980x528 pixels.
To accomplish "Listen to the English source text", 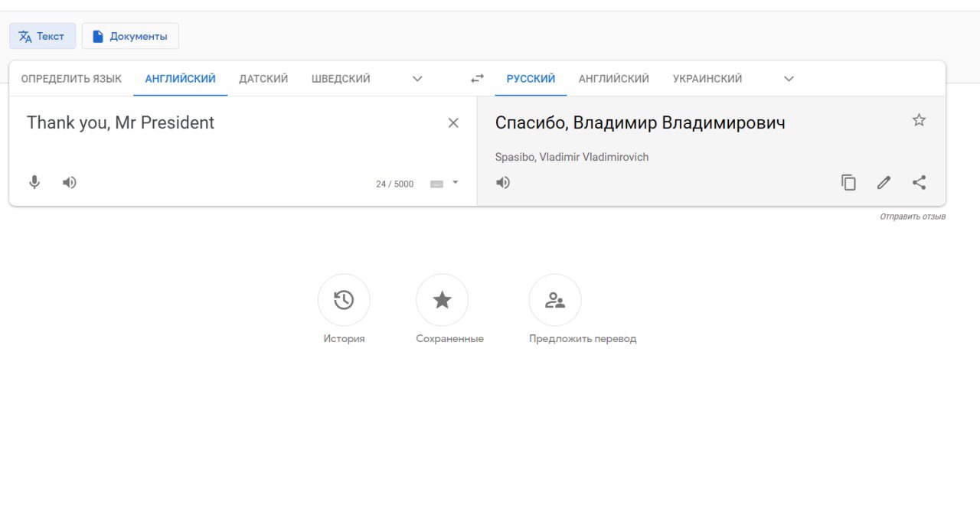I will coord(70,182).
